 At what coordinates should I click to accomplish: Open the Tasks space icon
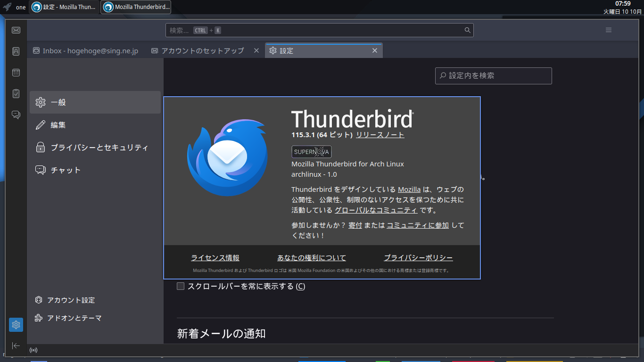point(16,93)
